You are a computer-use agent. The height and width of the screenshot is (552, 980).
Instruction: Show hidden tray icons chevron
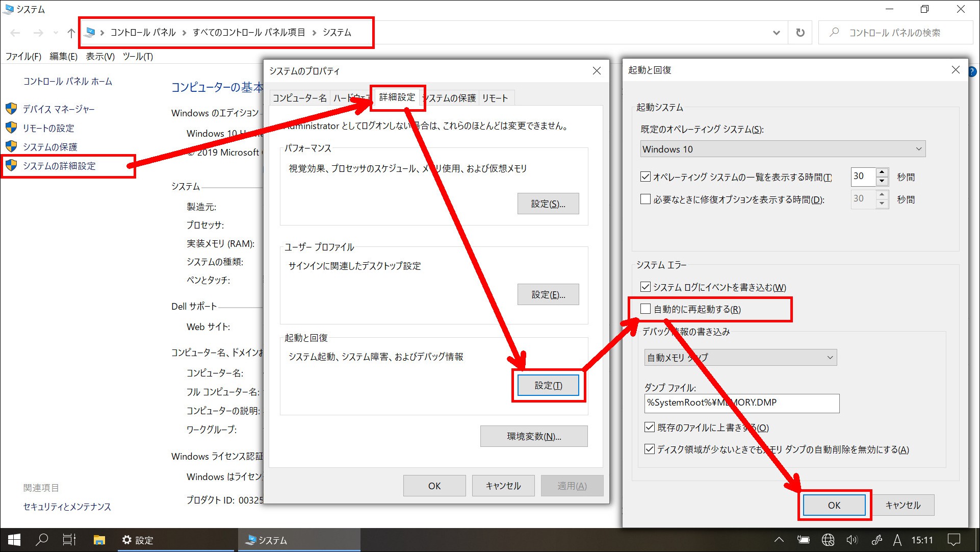coord(779,540)
